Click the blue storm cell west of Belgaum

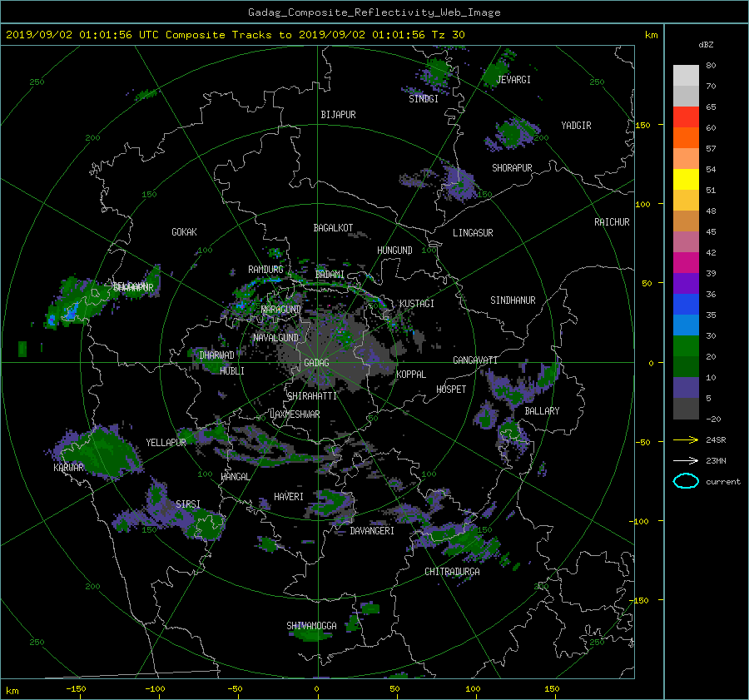click(71, 312)
